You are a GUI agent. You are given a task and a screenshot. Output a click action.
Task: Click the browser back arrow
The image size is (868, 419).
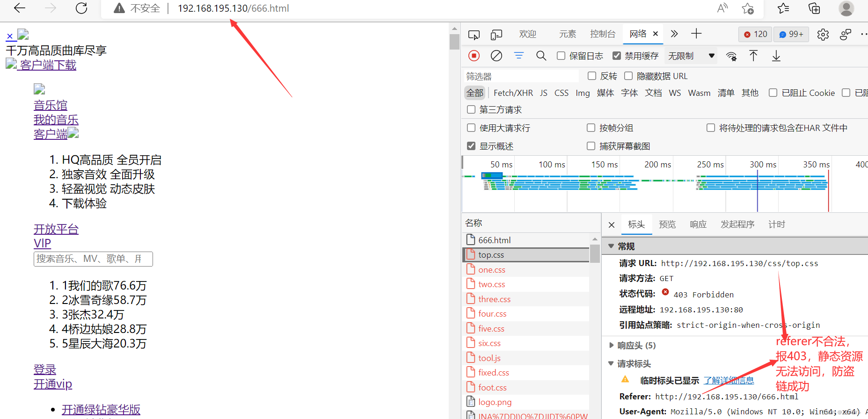pos(20,8)
